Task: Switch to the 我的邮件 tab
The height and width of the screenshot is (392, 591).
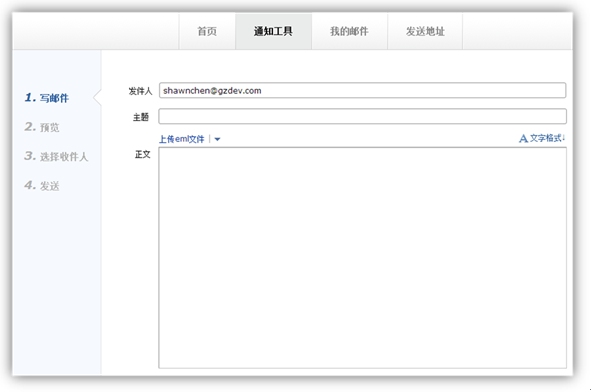Action: (x=349, y=31)
